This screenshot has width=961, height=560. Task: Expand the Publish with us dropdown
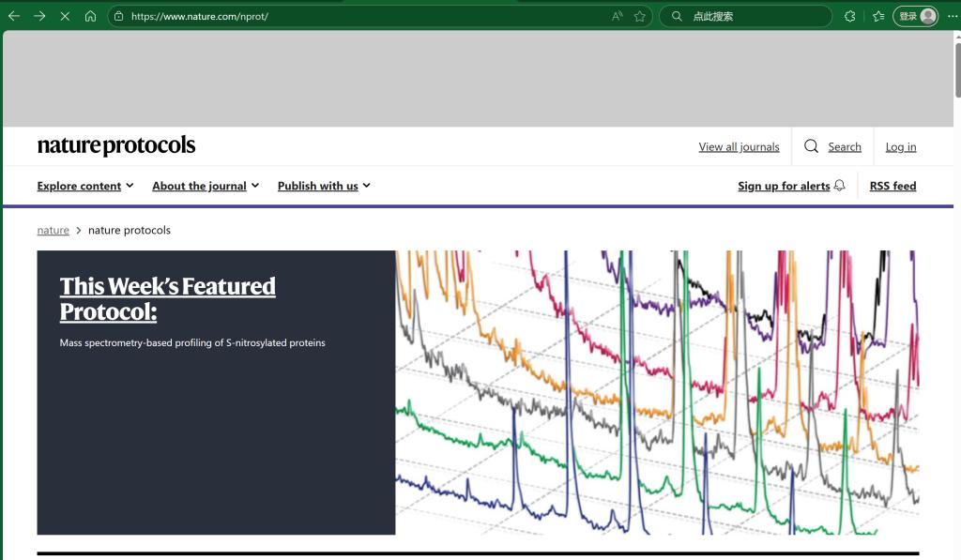pos(324,186)
